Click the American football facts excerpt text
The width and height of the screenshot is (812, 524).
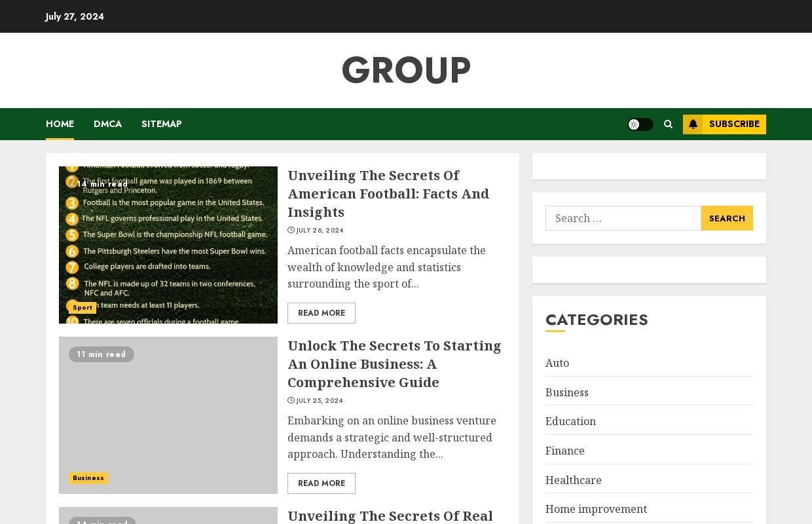click(x=386, y=267)
